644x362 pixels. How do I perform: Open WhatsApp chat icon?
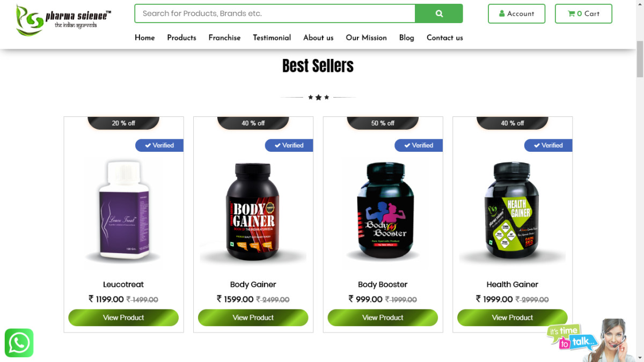[x=19, y=343]
